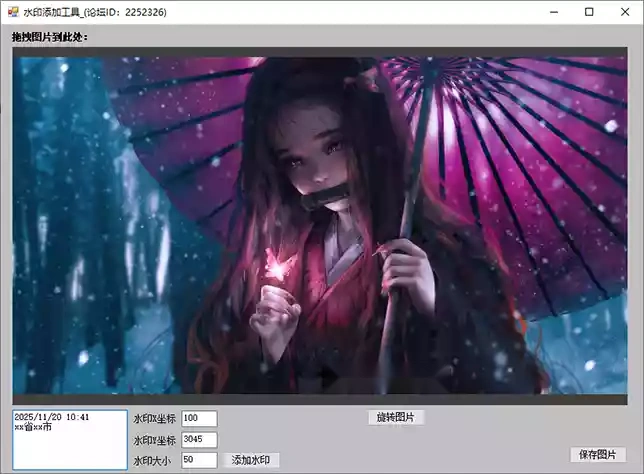Minimize the watermark tool window

coord(554,11)
